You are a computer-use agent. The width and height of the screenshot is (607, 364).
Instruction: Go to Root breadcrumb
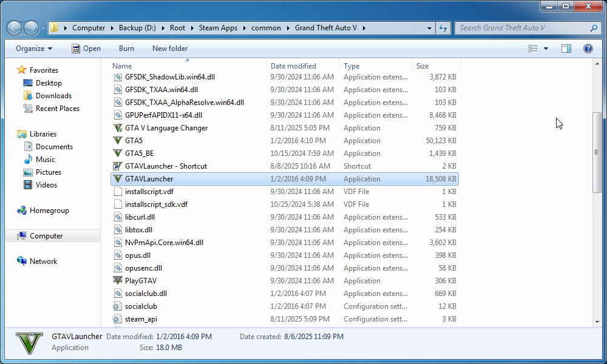pyautogui.click(x=177, y=28)
